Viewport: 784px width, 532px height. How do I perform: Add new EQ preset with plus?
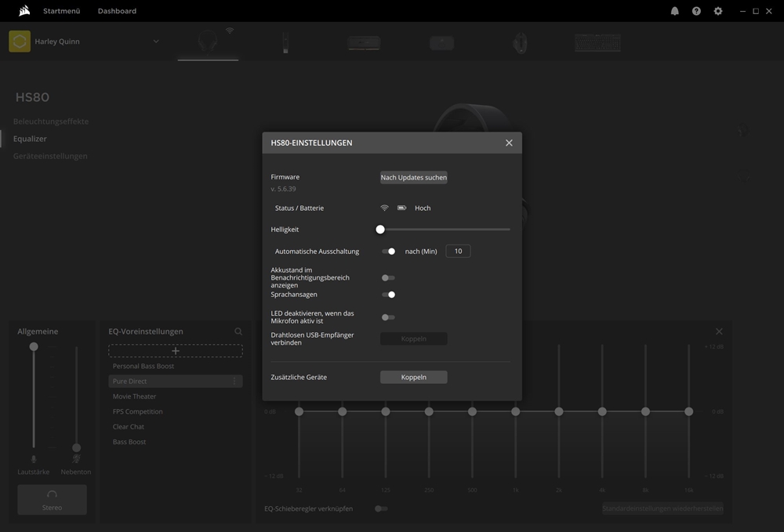tap(176, 351)
